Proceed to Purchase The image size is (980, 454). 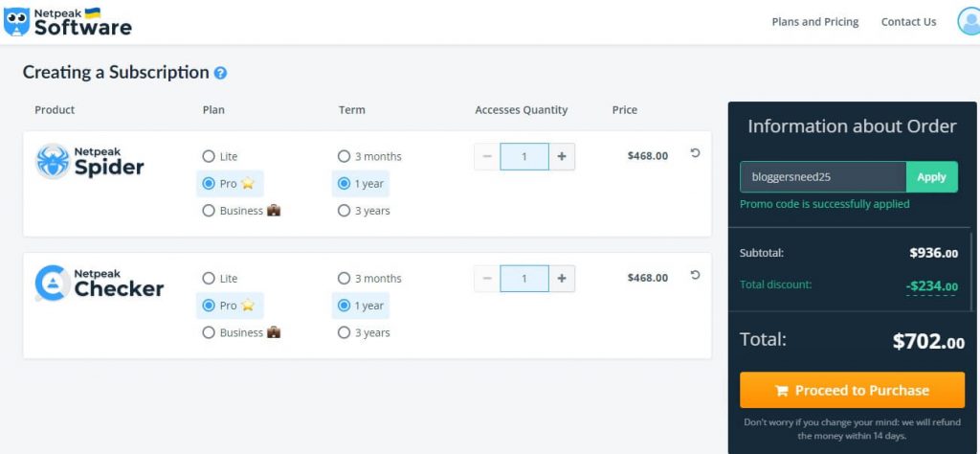(852, 390)
